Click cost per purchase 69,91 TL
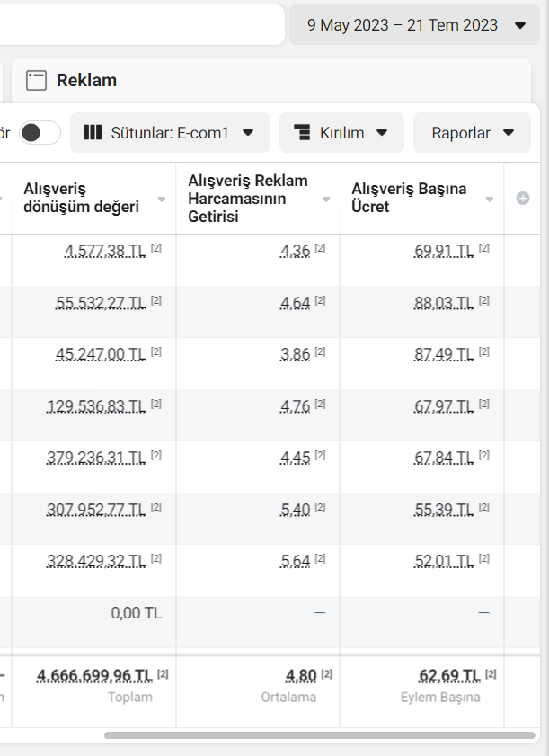The width and height of the screenshot is (549, 756). pos(444,251)
